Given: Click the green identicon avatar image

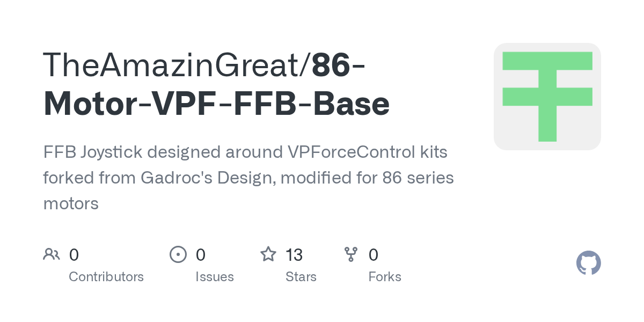Looking at the screenshot, I should 547,97.
